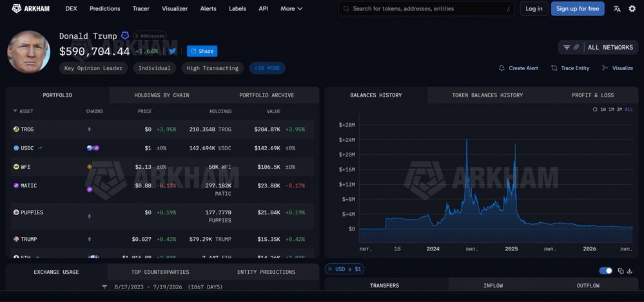Sort by the ASSET column arrow
644x302 pixels.
(x=15, y=111)
